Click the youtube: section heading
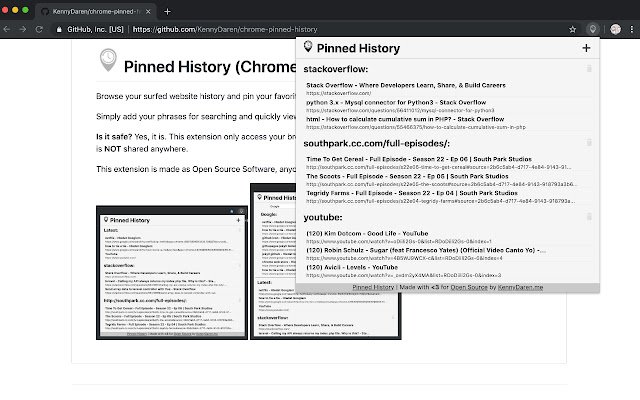Screen dimensions: 640x400 (x=323, y=217)
